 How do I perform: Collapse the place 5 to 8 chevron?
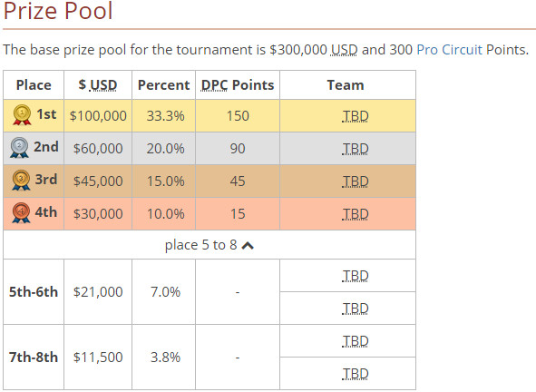(x=248, y=246)
